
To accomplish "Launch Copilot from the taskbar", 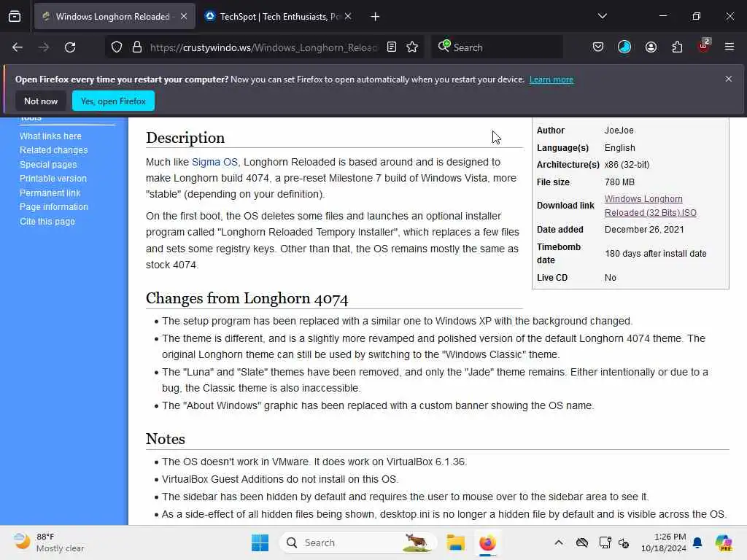I will click(724, 542).
